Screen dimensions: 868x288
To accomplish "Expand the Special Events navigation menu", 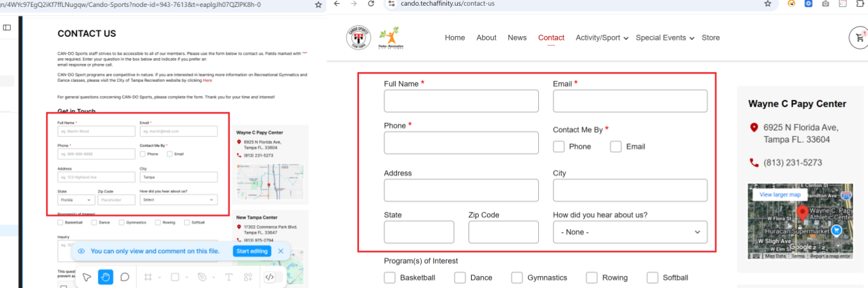I will pyautogui.click(x=664, y=38).
